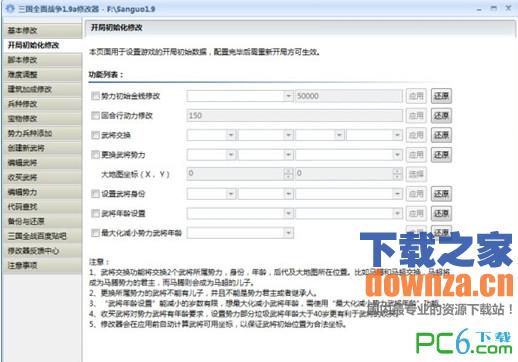Open the 三国全战百度贴吧 sidebar entry
Viewport: 518px width, 362px height.
point(42,236)
